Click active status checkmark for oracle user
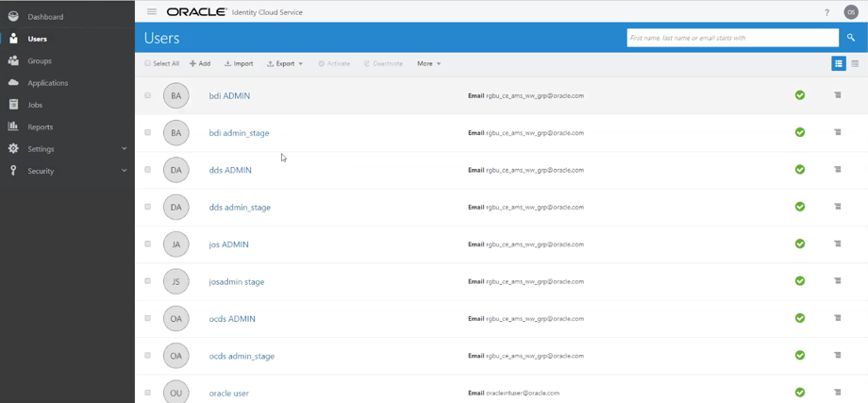The image size is (868, 403). pyautogui.click(x=800, y=392)
